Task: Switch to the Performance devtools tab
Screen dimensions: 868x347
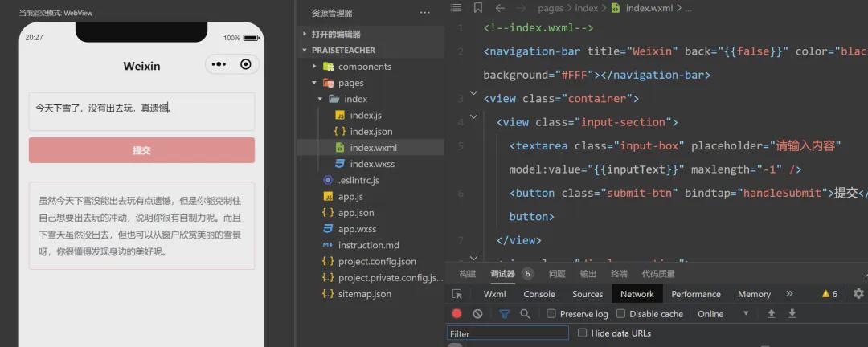Action: [696, 294]
